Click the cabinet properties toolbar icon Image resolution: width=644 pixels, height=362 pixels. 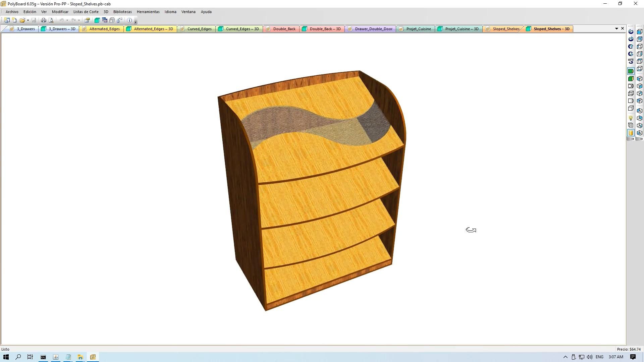pos(87,20)
